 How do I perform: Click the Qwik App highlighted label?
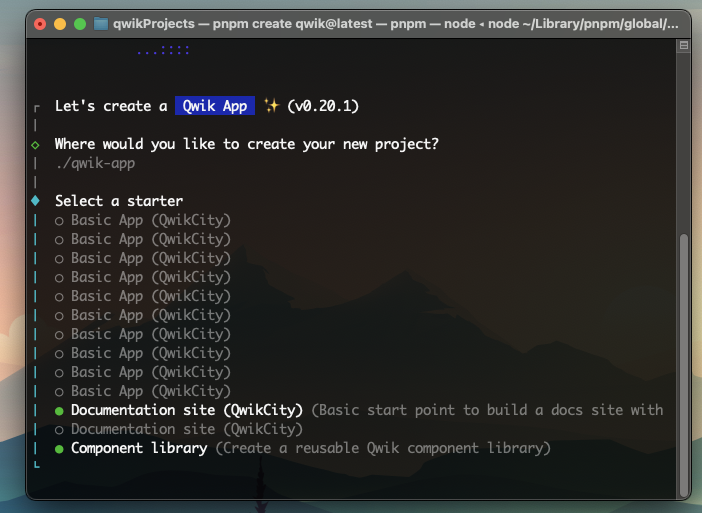215,106
